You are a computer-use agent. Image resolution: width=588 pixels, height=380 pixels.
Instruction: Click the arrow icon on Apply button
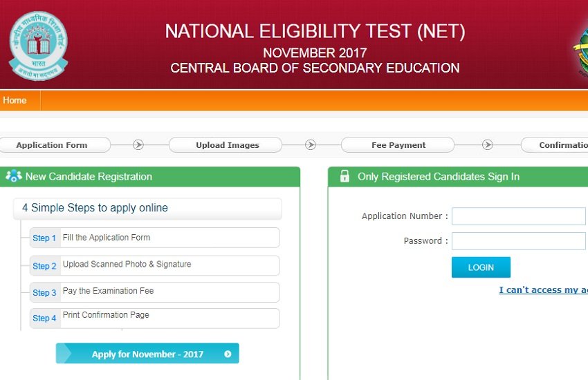[x=228, y=354]
